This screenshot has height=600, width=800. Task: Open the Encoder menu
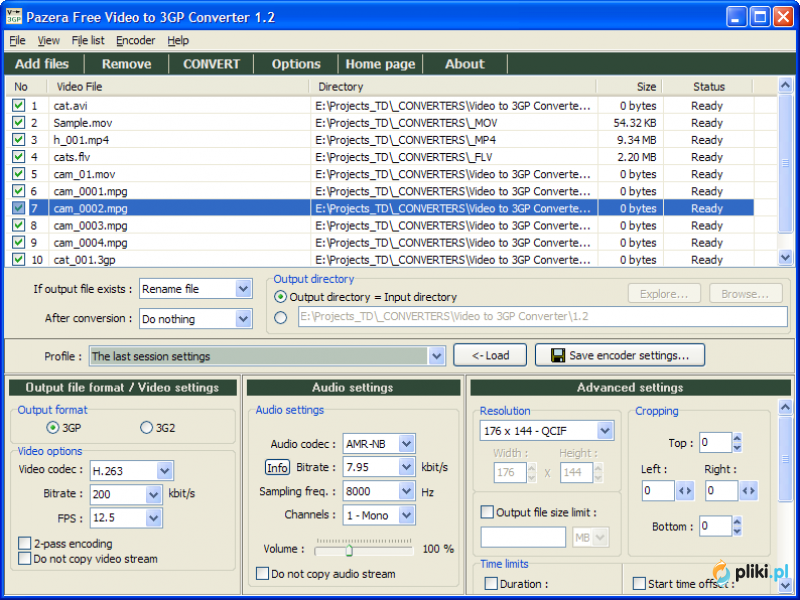[x=136, y=40]
